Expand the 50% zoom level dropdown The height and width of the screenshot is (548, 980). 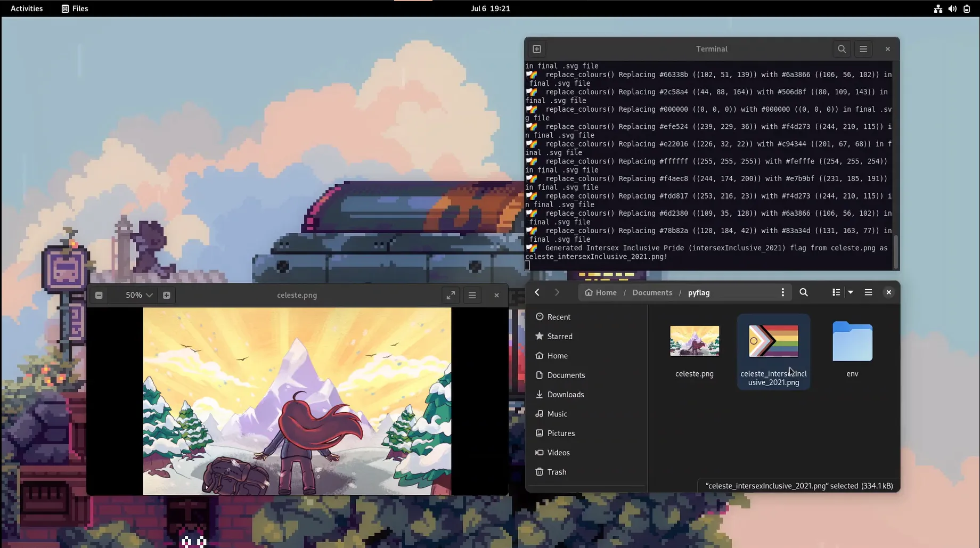click(x=138, y=295)
